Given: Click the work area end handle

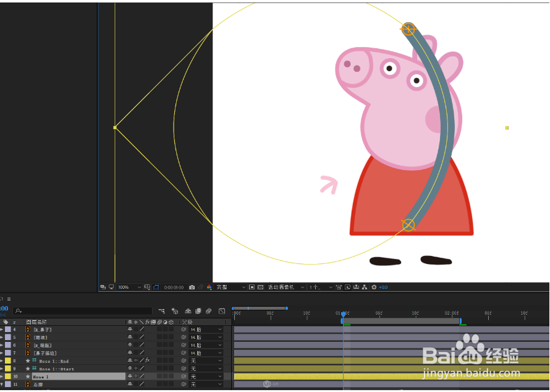Looking at the screenshot, I should (x=460, y=321).
